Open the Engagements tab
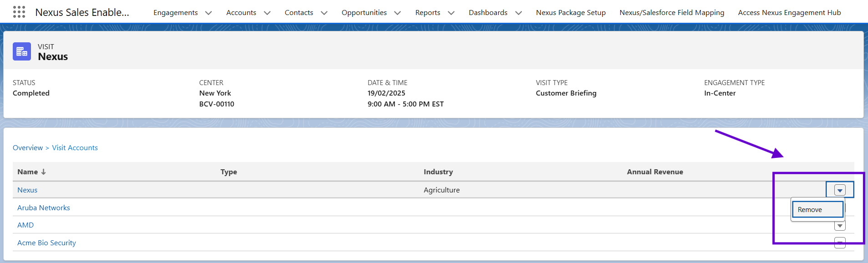Screen dimensions: 868x263 (x=175, y=13)
